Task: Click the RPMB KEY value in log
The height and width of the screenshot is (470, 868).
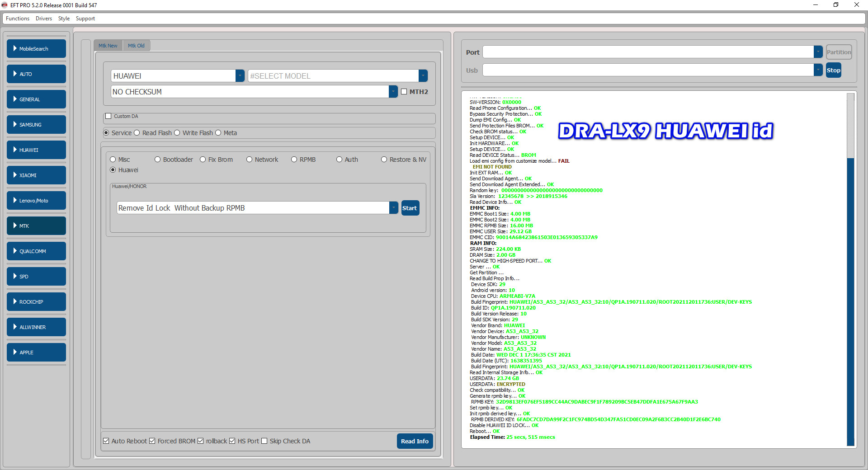Action: click(x=597, y=402)
